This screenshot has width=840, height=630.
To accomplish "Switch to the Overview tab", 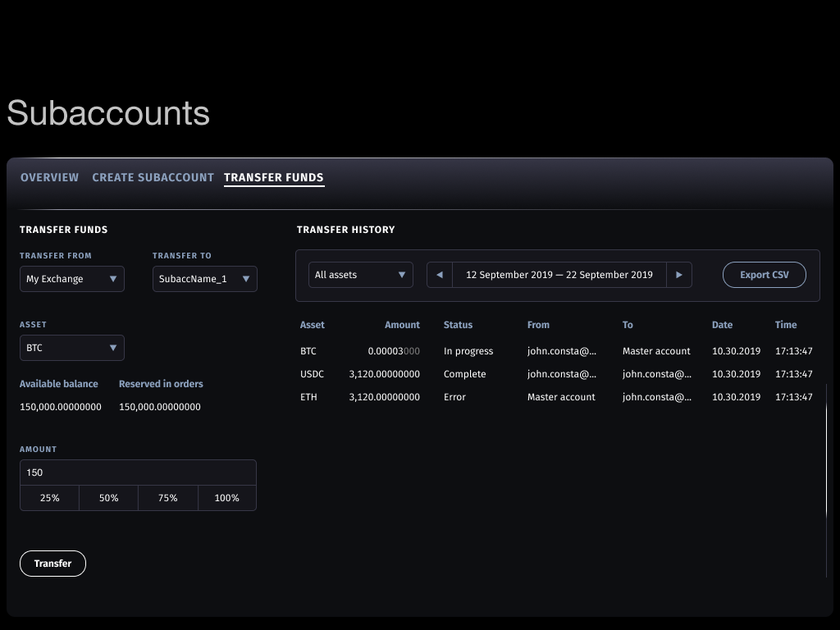I will (x=49, y=177).
